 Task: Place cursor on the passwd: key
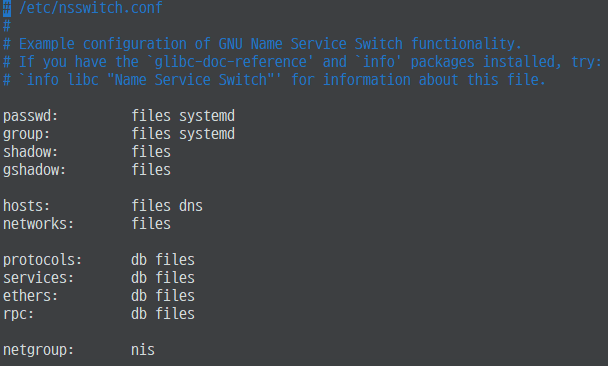tap(30, 116)
